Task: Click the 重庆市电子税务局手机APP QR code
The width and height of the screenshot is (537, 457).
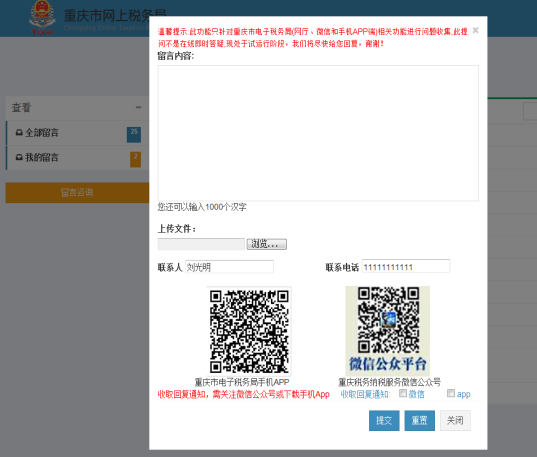Action: pos(249,331)
